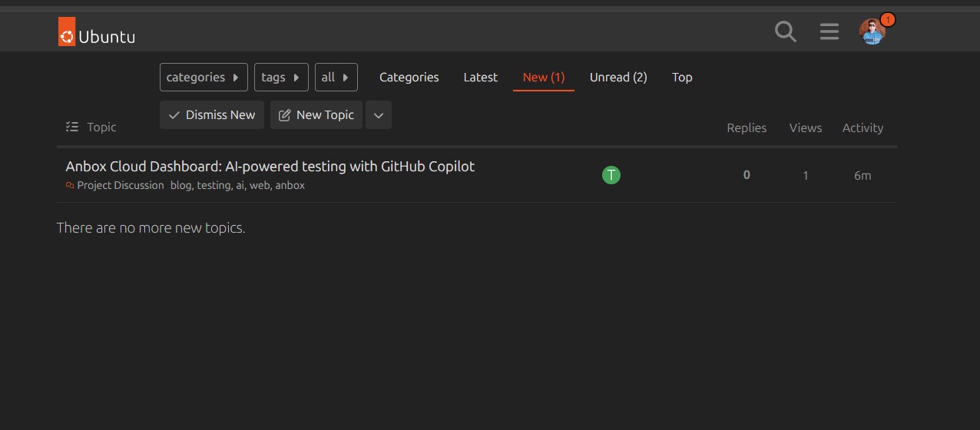Switch to the Latest tab

coord(480,78)
